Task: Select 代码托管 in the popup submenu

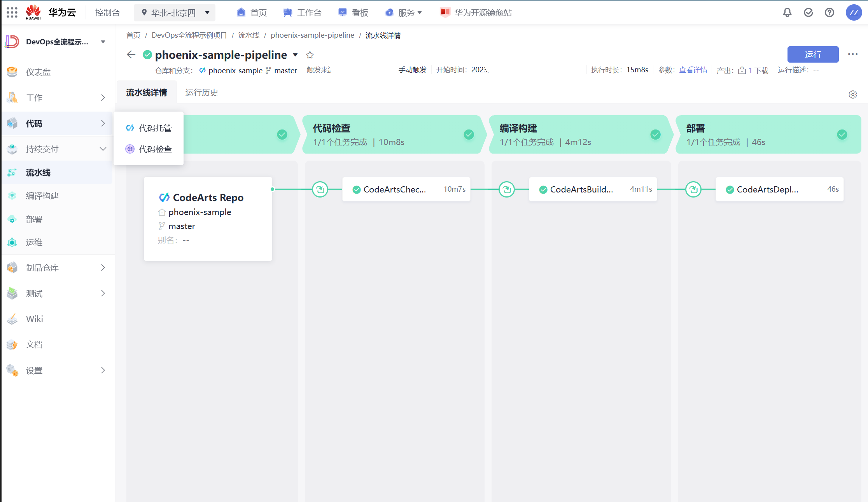Action: [x=155, y=128]
